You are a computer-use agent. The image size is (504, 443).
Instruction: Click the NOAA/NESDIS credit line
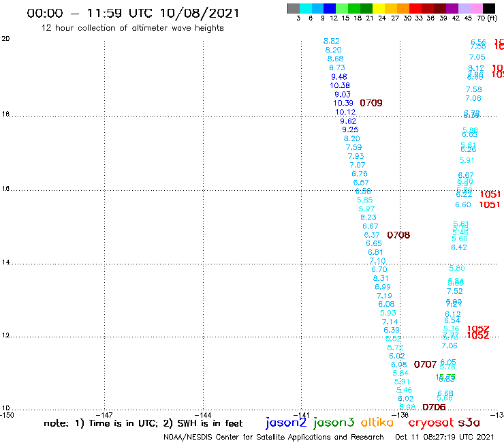[x=274, y=437]
